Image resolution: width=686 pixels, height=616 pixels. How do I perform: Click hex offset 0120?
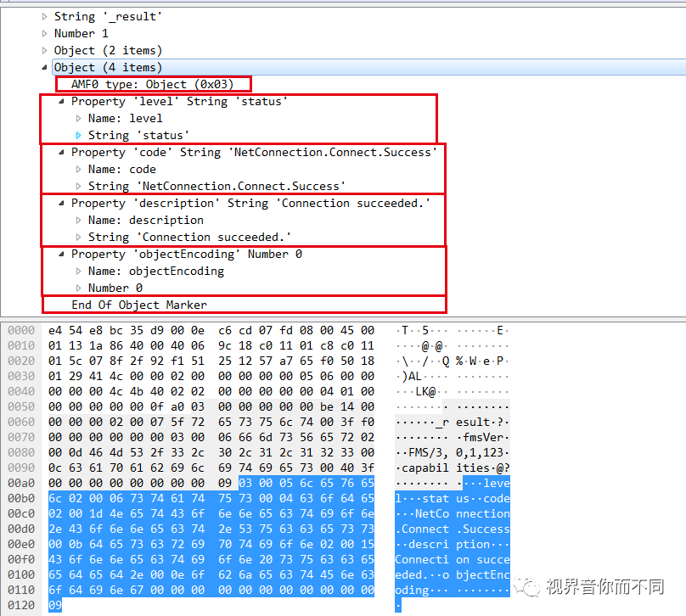point(21,606)
